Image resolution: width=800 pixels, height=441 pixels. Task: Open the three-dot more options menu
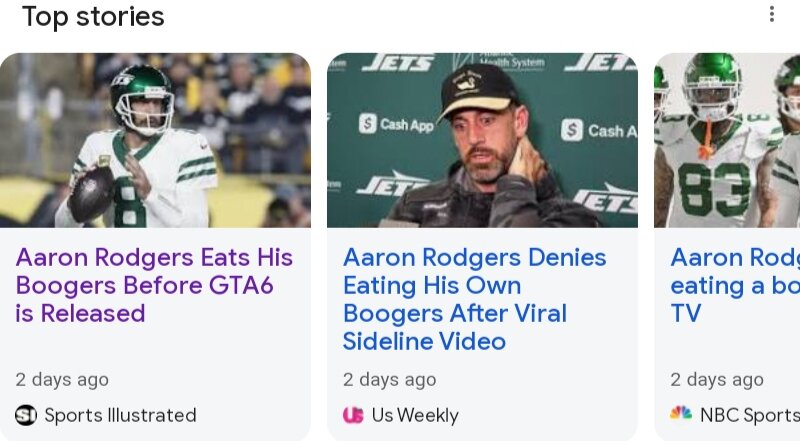(771, 15)
